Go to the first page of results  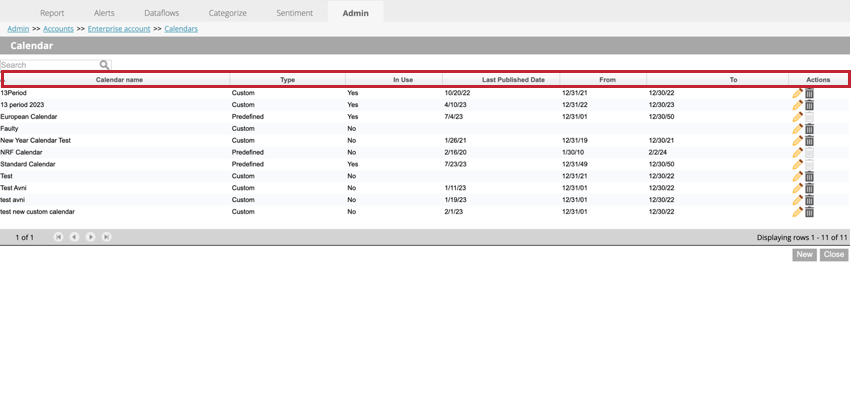pyautogui.click(x=58, y=237)
